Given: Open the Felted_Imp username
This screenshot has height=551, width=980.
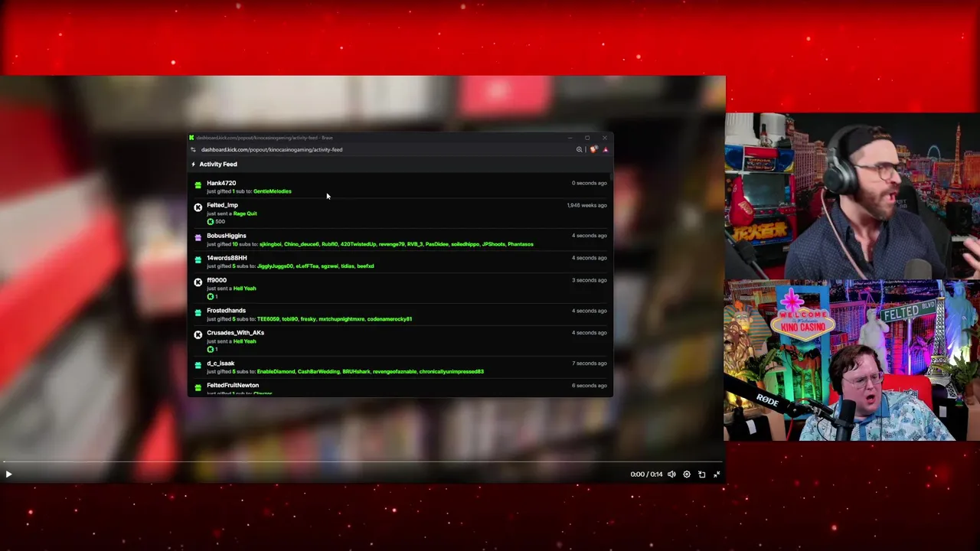Looking at the screenshot, I should point(222,205).
